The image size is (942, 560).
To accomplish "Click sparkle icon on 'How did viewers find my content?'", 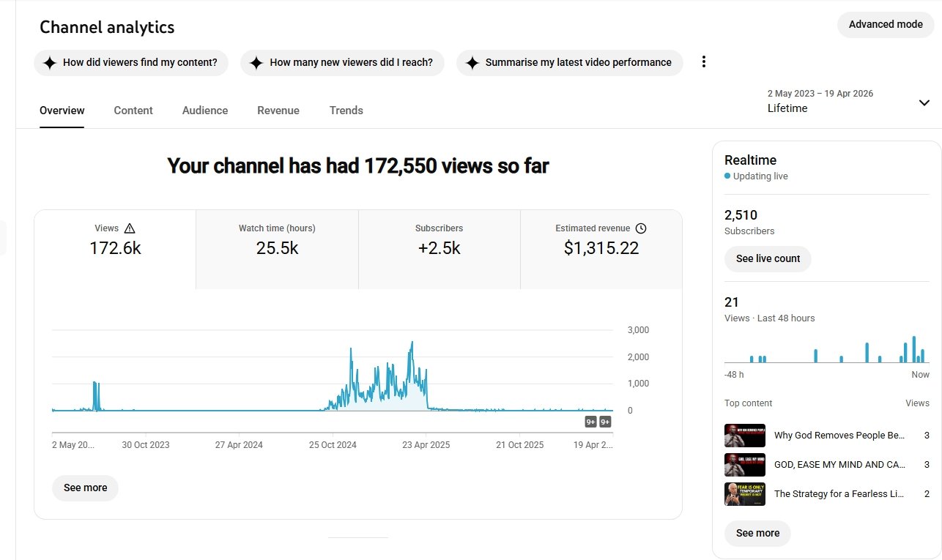I will (x=50, y=63).
